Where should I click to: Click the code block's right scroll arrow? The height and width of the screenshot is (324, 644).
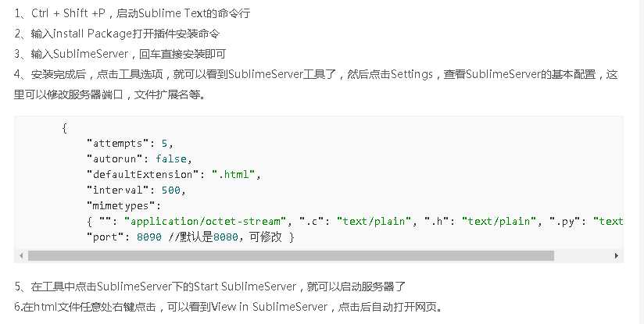pyautogui.click(x=616, y=256)
